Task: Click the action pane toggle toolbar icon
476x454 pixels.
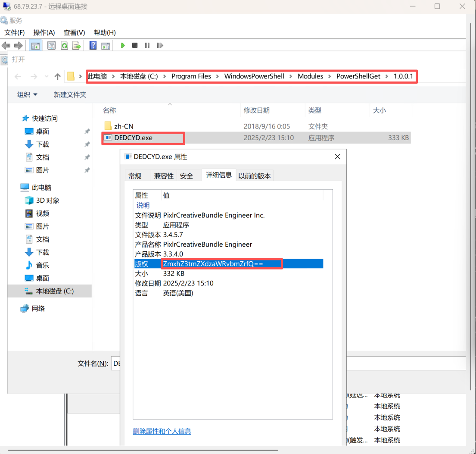Action: [106, 46]
